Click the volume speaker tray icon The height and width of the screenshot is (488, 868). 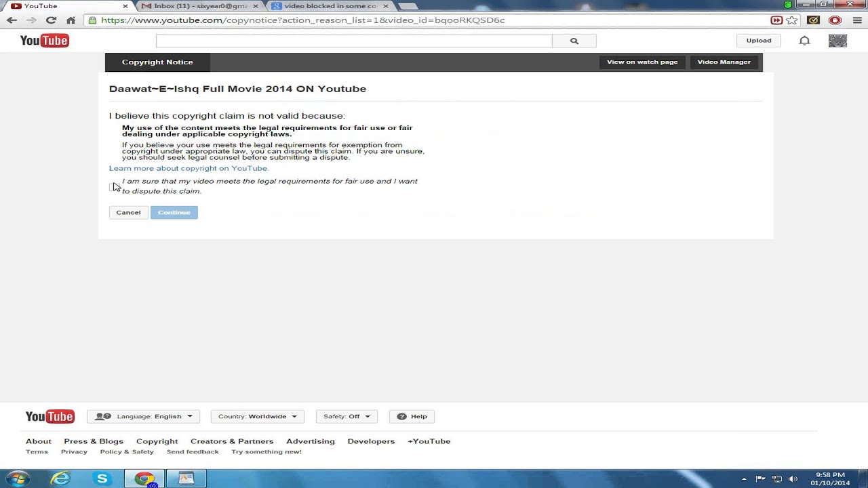[x=793, y=479]
